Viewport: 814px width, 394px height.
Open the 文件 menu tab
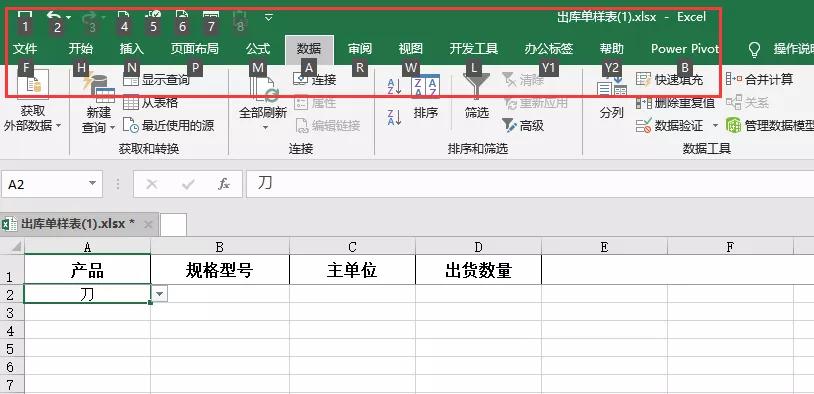25,49
